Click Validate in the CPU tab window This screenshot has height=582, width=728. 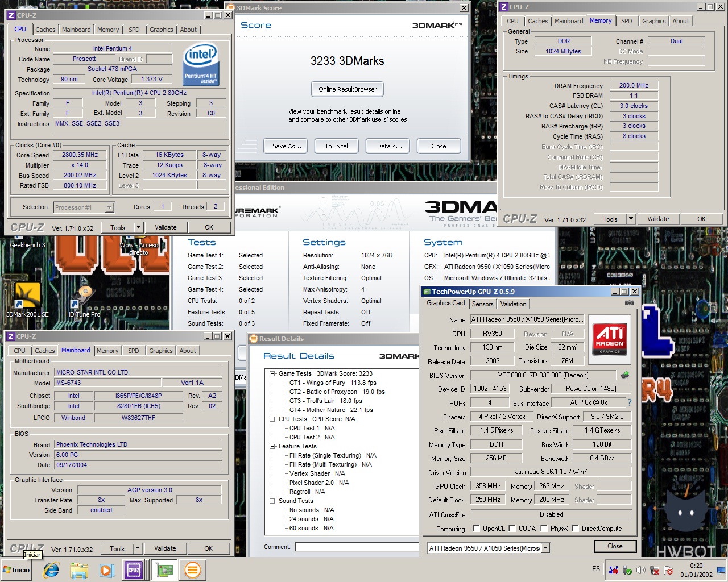pos(166,227)
